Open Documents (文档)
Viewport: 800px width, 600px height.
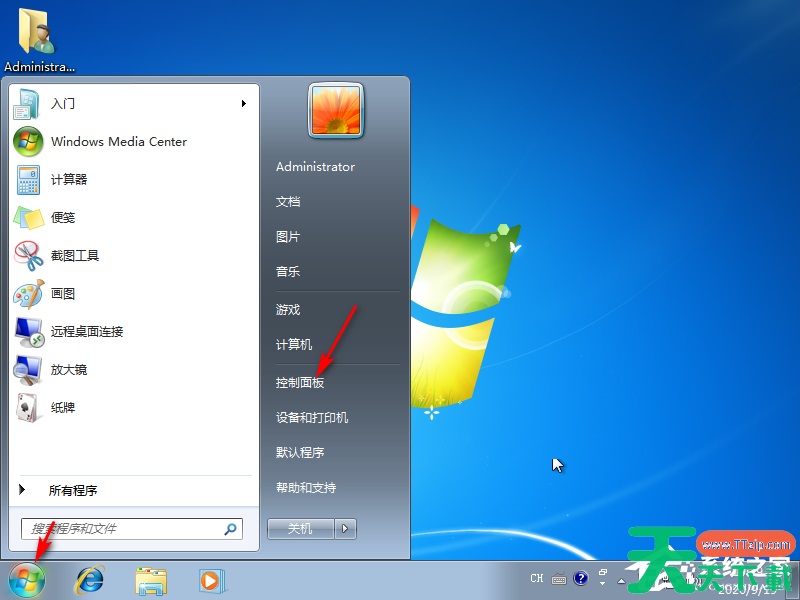point(288,202)
